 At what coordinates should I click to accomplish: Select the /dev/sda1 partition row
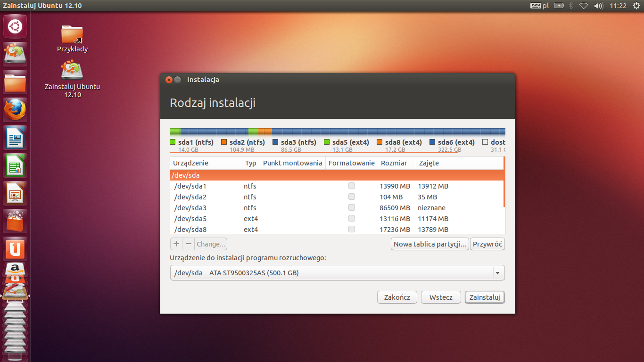[x=337, y=186]
